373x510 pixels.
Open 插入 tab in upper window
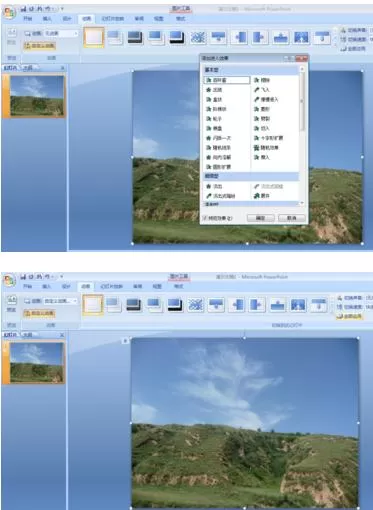[x=47, y=19]
